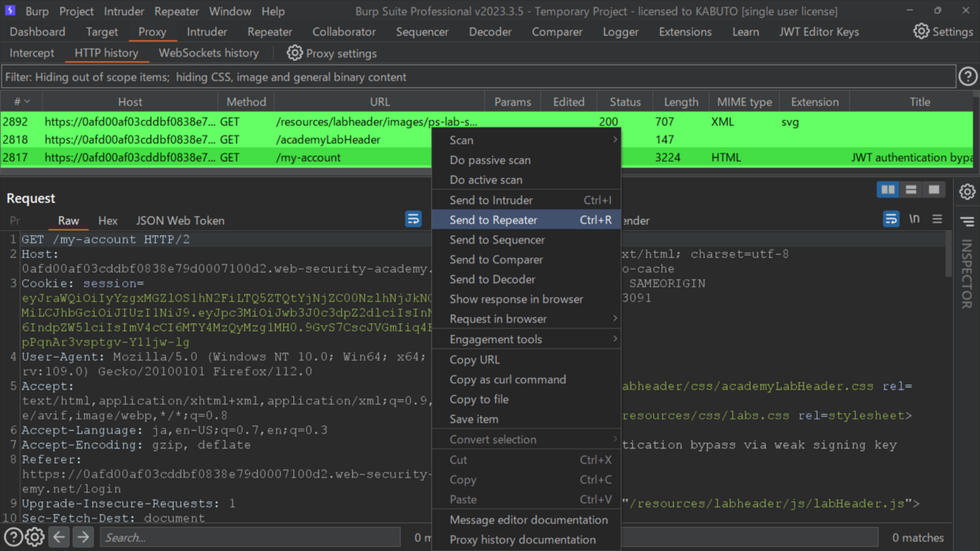Show non-printable characters \n in response
980x551 pixels.
[x=915, y=219]
